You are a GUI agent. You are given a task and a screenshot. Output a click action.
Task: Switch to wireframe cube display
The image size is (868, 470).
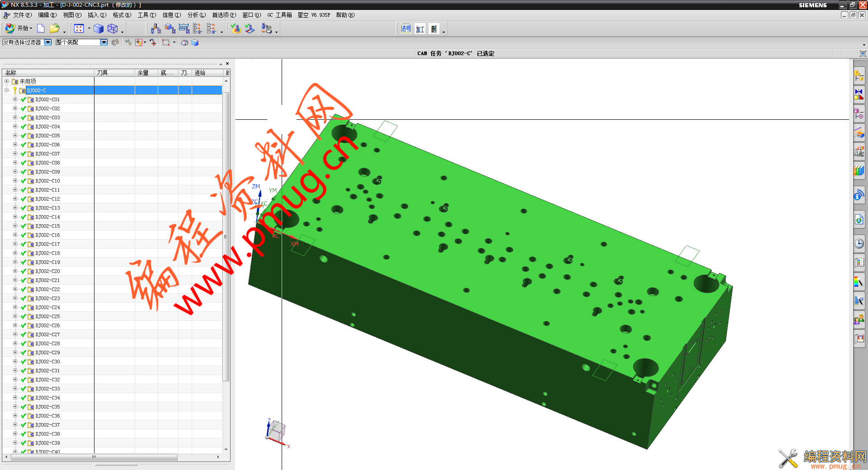point(113,28)
